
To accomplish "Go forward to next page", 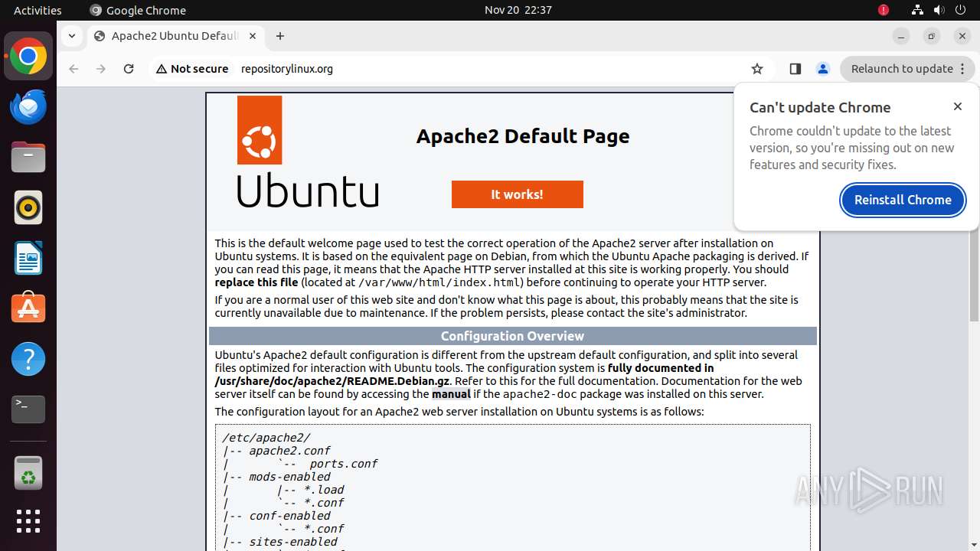I will (x=101, y=69).
